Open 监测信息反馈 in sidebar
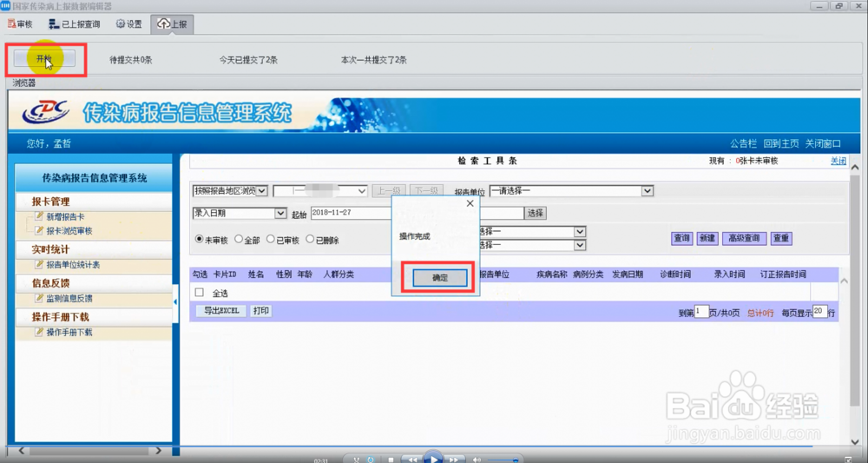Screen dimensions: 868x463 tap(69, 299)
